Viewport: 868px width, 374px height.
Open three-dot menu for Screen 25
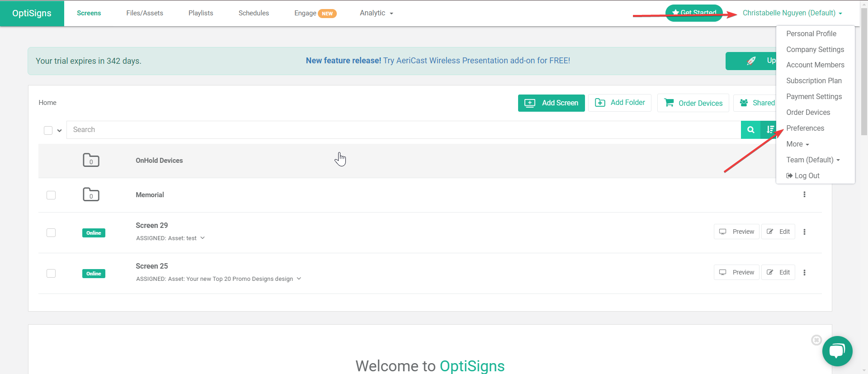[804, 273]
